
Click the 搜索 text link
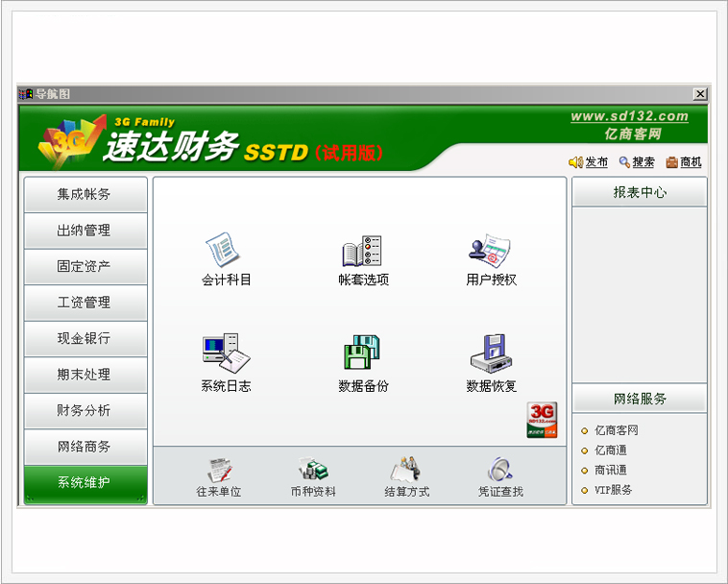pyautogui.click(x=643, y=162)
